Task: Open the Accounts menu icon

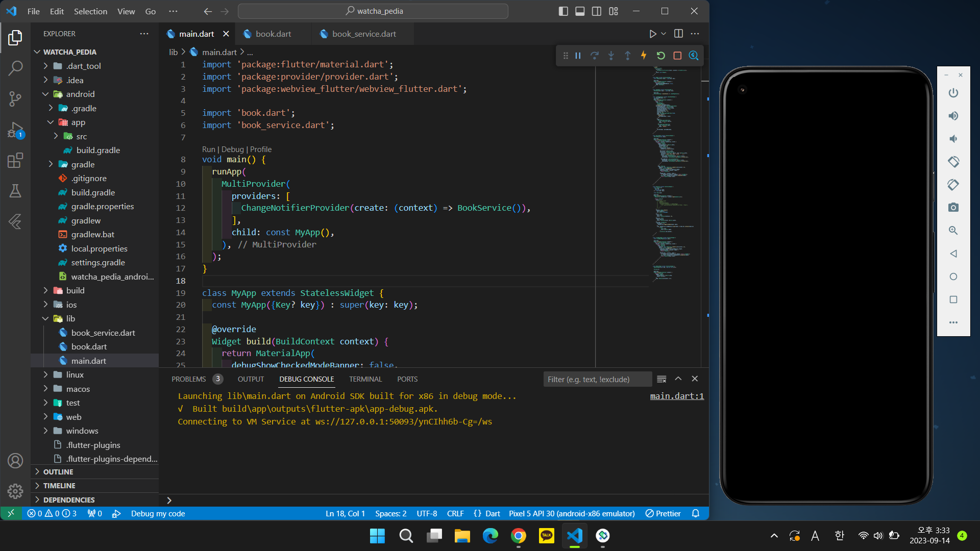Action: point(15,461)
